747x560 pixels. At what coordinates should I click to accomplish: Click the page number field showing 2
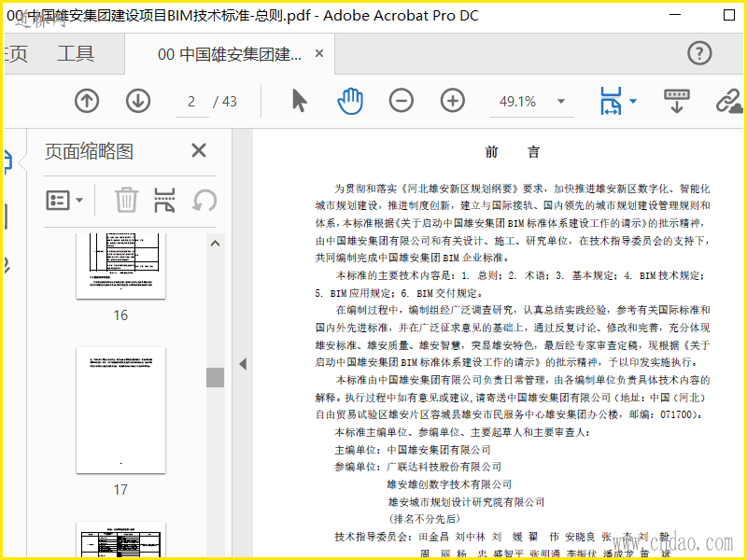point(192,102)
